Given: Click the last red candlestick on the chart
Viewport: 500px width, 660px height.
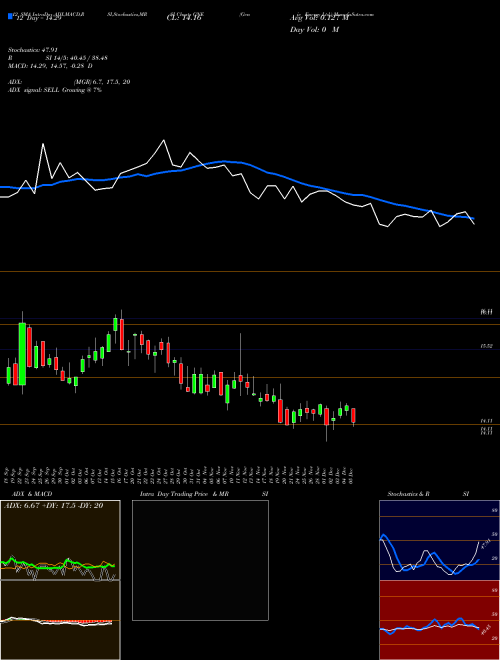Looking at the screenshot, I should click(354, 415).
